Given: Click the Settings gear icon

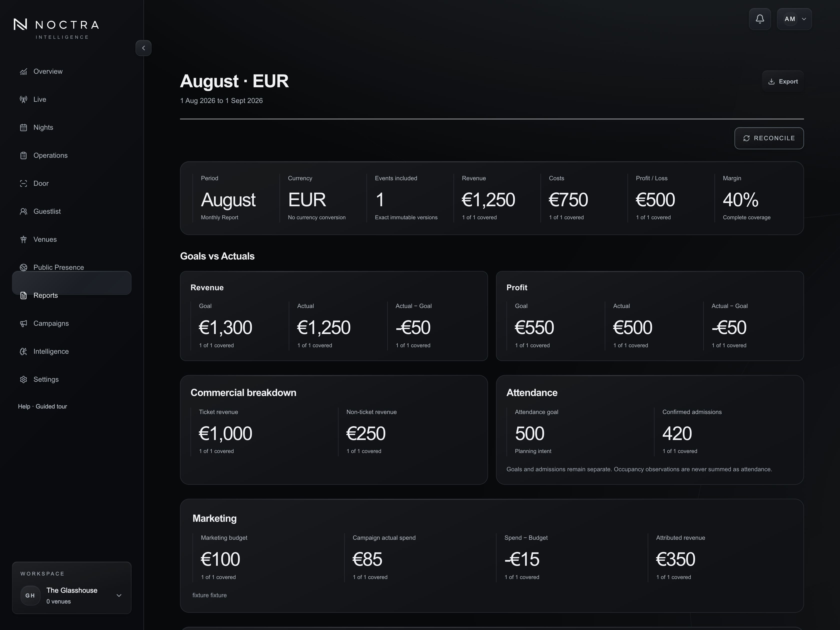Looking at the screenshot, I should pos(23,379).
